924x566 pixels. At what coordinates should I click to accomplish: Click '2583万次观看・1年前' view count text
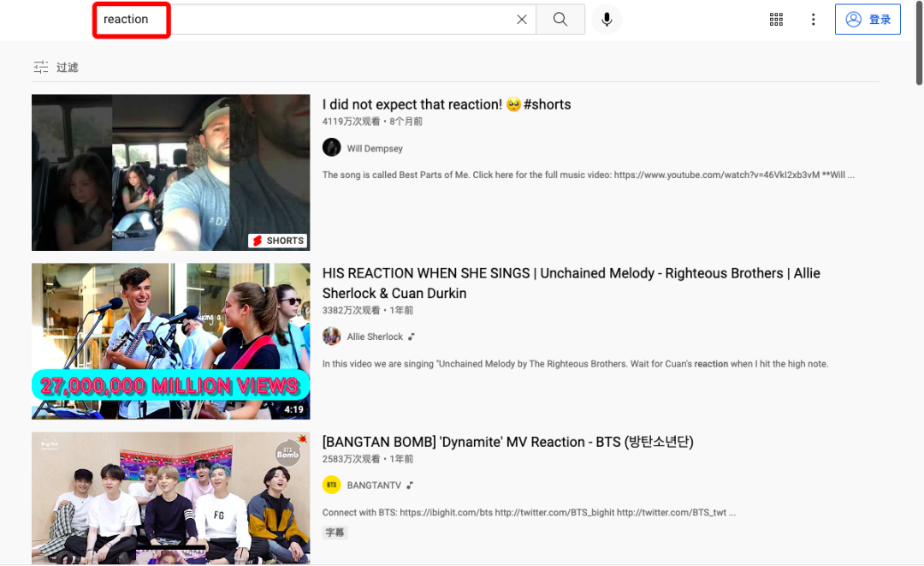tap(368, 459)
